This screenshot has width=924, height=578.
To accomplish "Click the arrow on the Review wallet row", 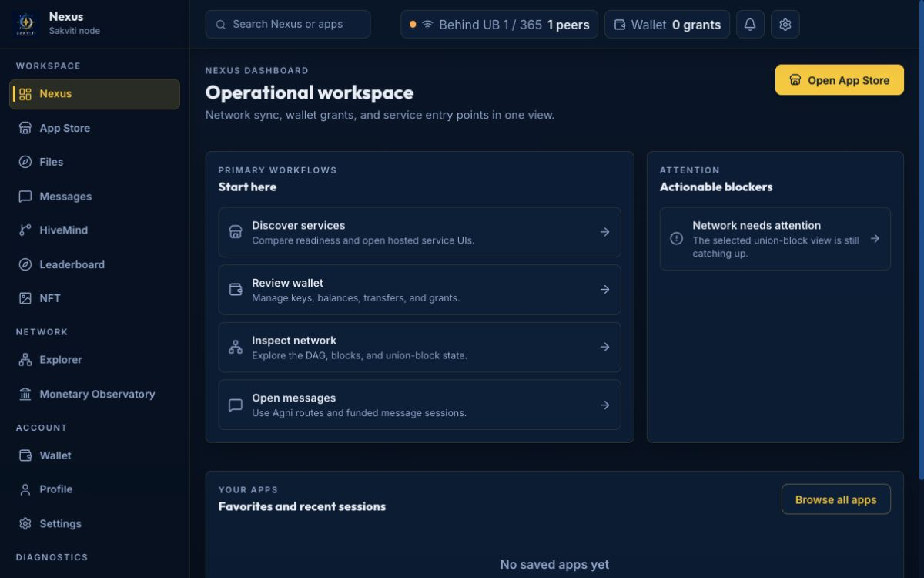I will [605, 290].
